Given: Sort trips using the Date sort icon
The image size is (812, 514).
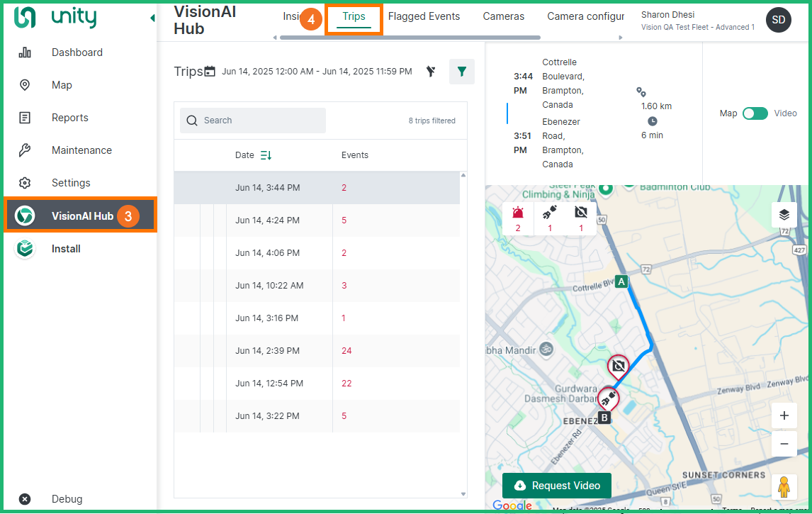Looking at the screenshot, I should [x=266, y=155].
